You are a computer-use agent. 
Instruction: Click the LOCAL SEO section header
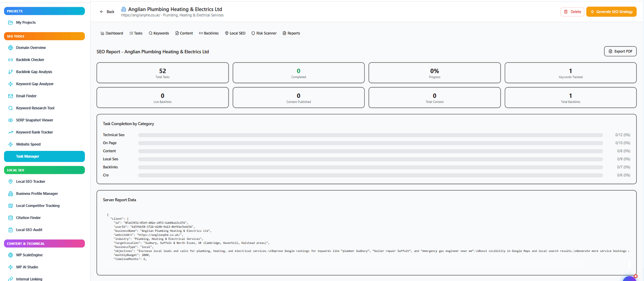(44, 170)
